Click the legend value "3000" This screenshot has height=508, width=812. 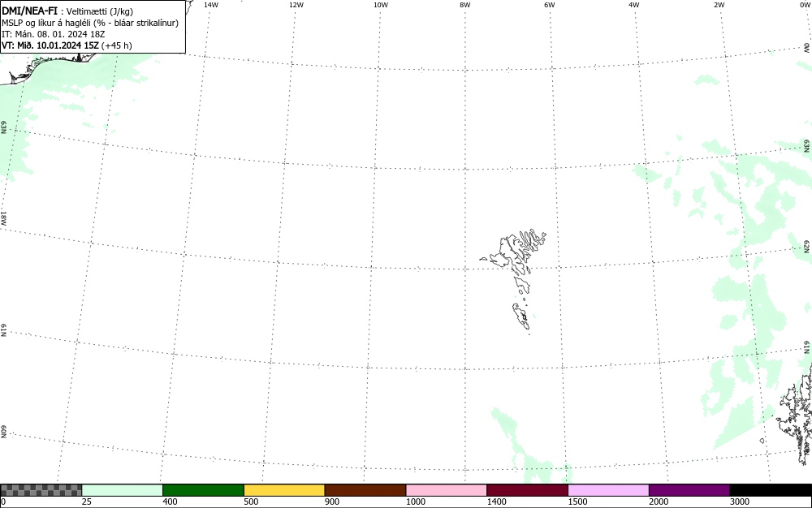coord(740,502)
